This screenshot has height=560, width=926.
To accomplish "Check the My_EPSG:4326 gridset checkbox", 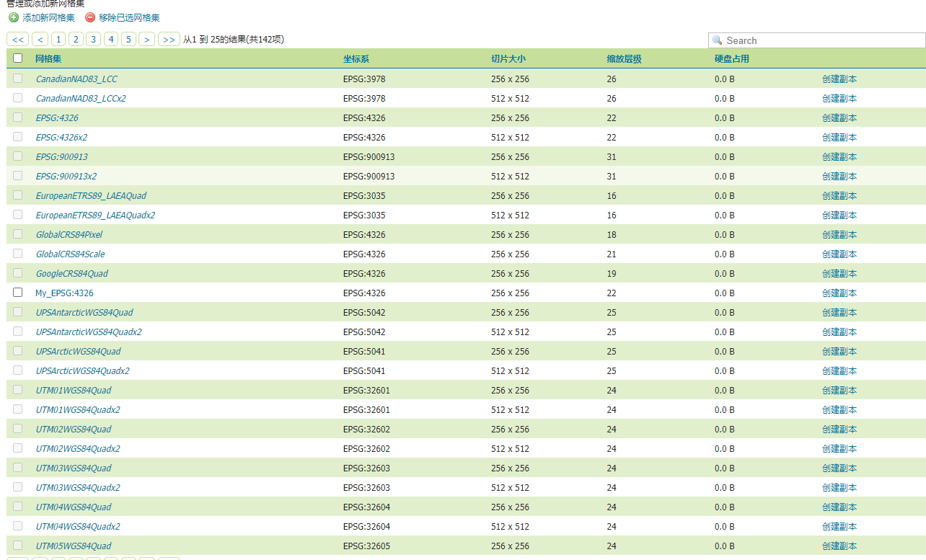I will point(18,293).
